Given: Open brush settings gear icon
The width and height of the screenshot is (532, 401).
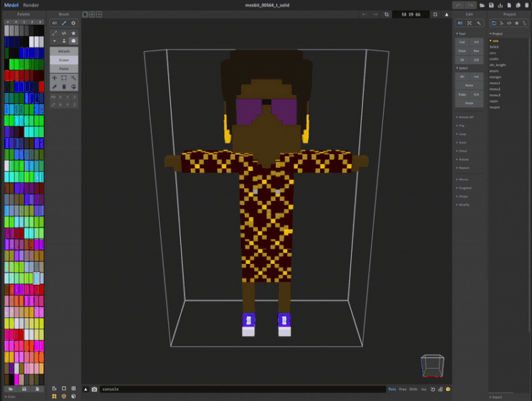Looking at the screenshot, I should (73, 23).
